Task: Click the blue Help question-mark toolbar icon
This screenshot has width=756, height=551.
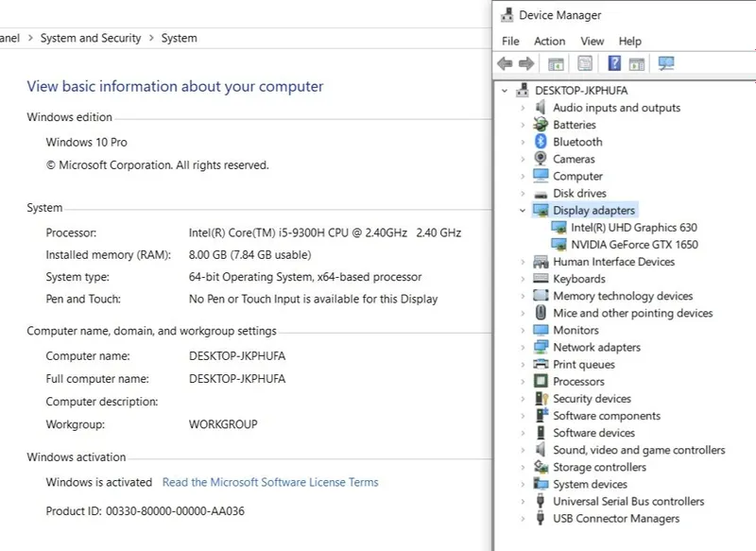Action: [x=614, y=63]
